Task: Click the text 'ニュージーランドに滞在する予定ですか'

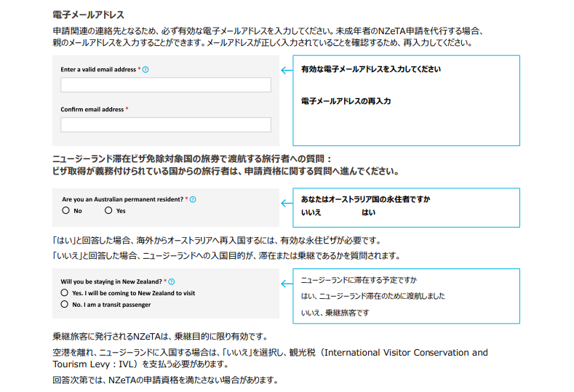Action: coord(359,281)
